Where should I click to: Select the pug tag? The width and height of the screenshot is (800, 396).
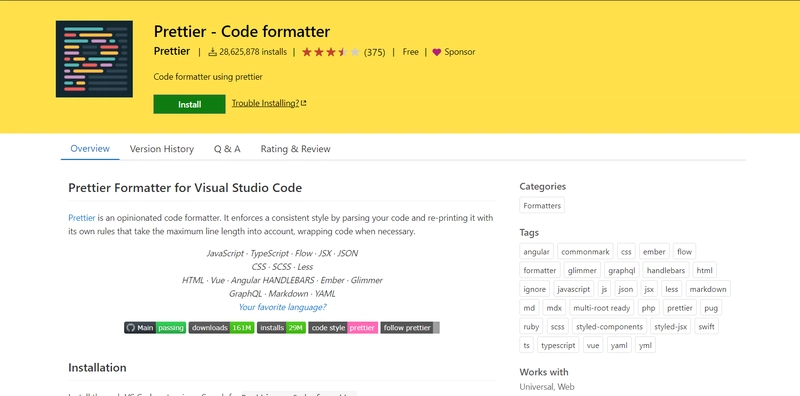tap(711, 308)
